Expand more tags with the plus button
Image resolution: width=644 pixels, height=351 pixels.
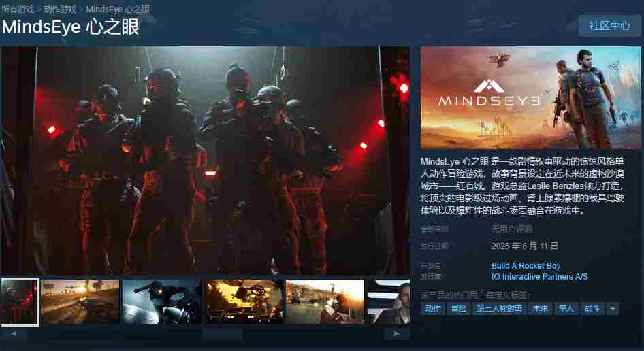[613, 309]
